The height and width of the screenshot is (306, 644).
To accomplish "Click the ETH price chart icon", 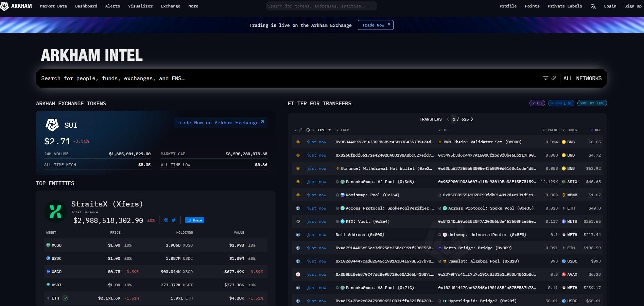I will [65, 298].
